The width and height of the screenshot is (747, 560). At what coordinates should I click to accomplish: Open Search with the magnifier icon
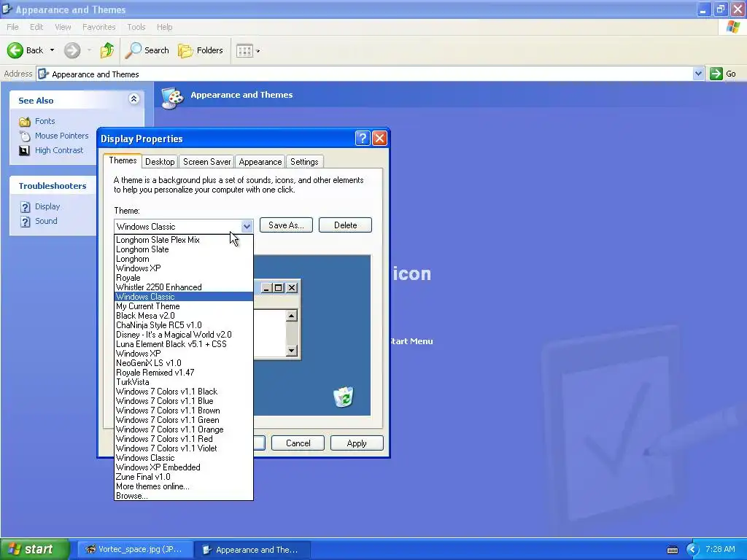(133, 50)
